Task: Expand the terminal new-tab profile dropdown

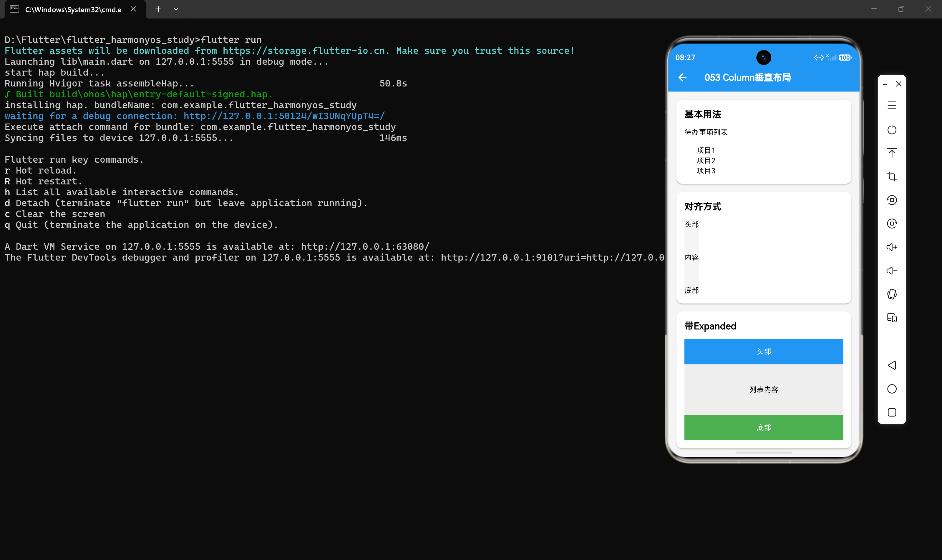Action: [x=176, y=9]
